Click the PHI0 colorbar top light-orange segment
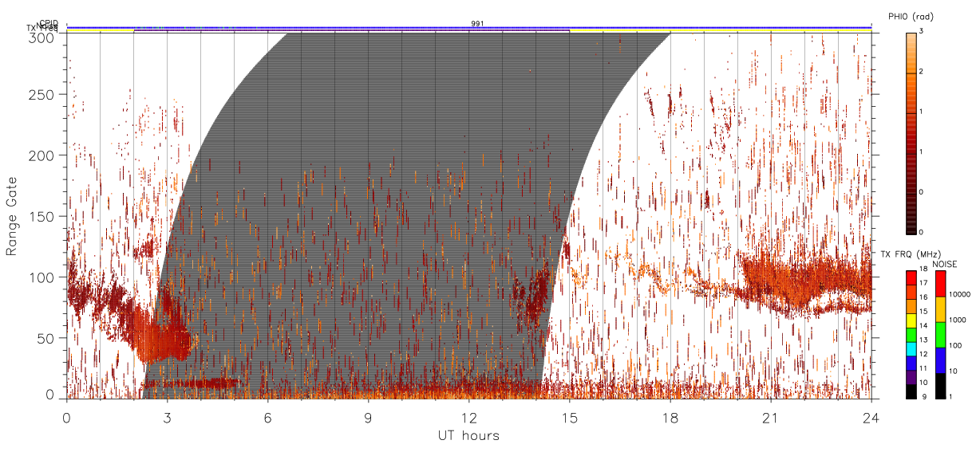This screenshot has width=980, height=452. 911,53
